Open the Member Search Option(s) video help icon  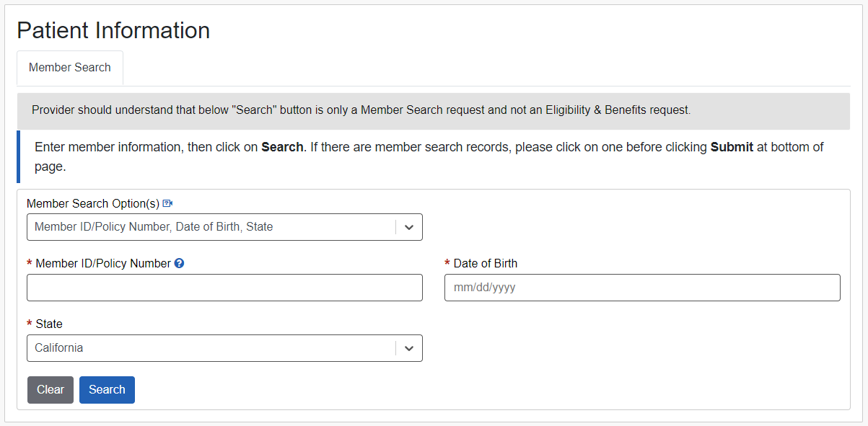pyautogui.click(x=168, y=204)
